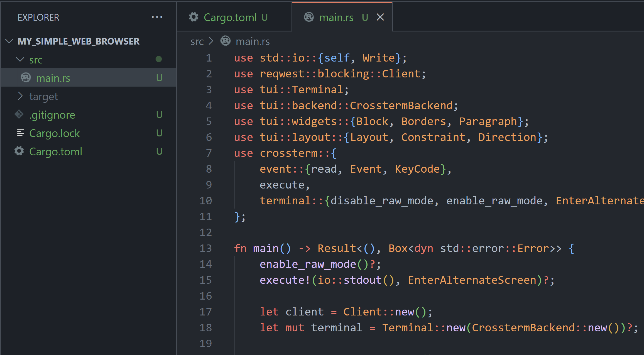644x355 pixels.
Task: Click 'terminal' variable on line 18
Action: 337,328
